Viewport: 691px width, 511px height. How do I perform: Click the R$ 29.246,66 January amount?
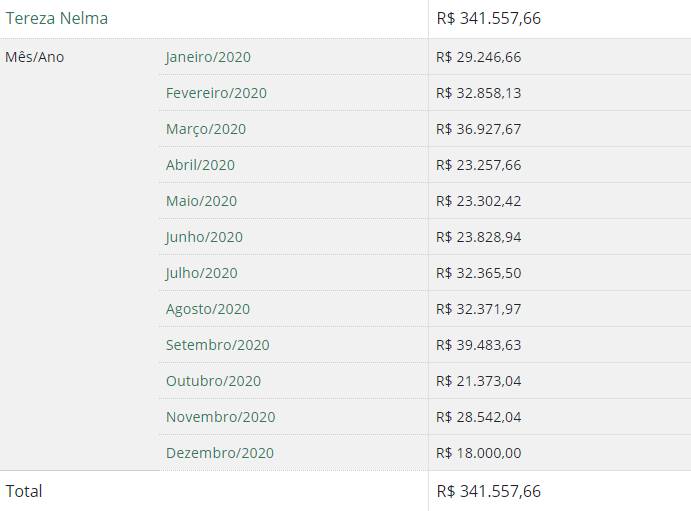click(x=479, y=57)
